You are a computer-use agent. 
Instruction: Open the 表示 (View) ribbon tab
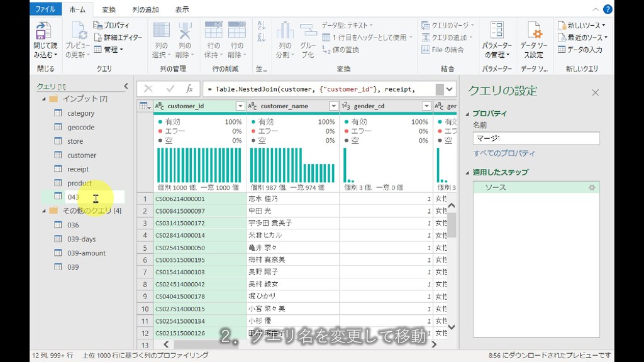(x=182, y=9)
